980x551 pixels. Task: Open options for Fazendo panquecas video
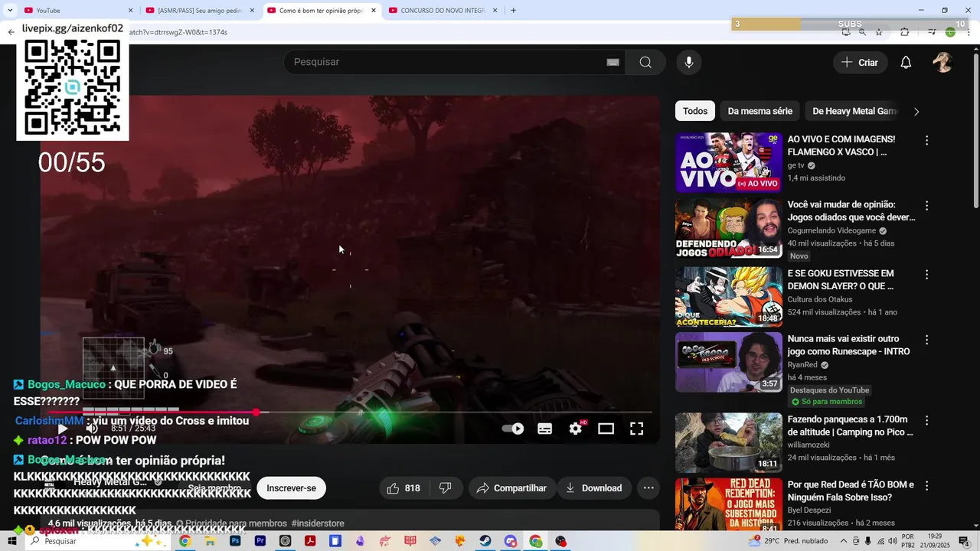[926, 421]
